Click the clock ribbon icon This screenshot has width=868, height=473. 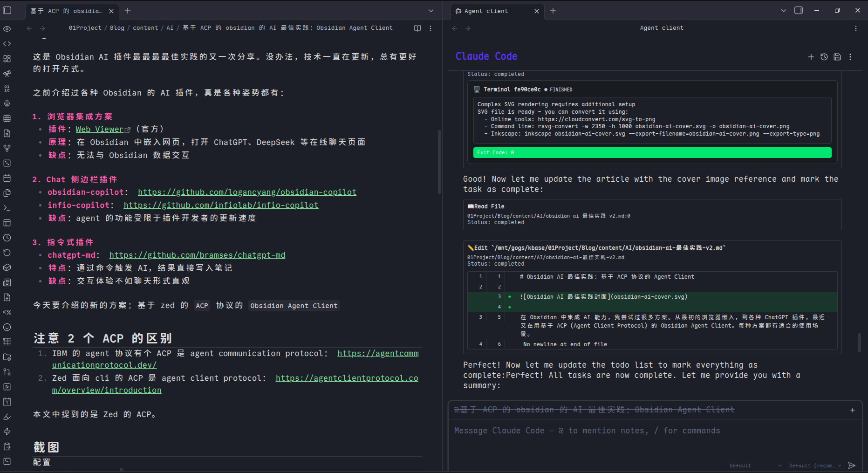point(7,238)
